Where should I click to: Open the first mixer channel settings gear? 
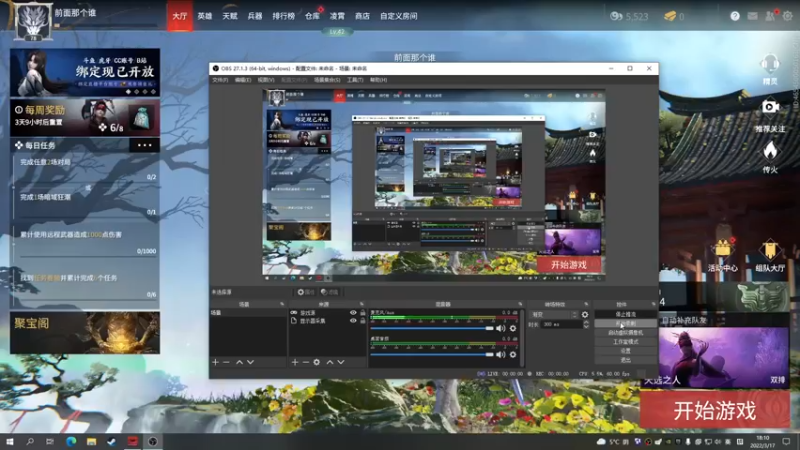[513, 329]
